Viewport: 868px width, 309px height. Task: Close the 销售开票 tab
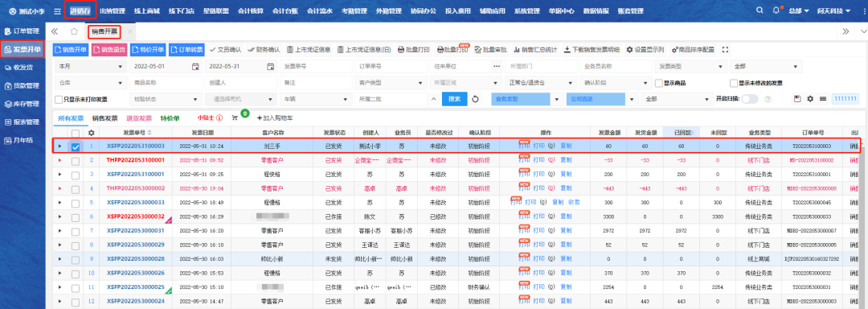pos(129,31)
